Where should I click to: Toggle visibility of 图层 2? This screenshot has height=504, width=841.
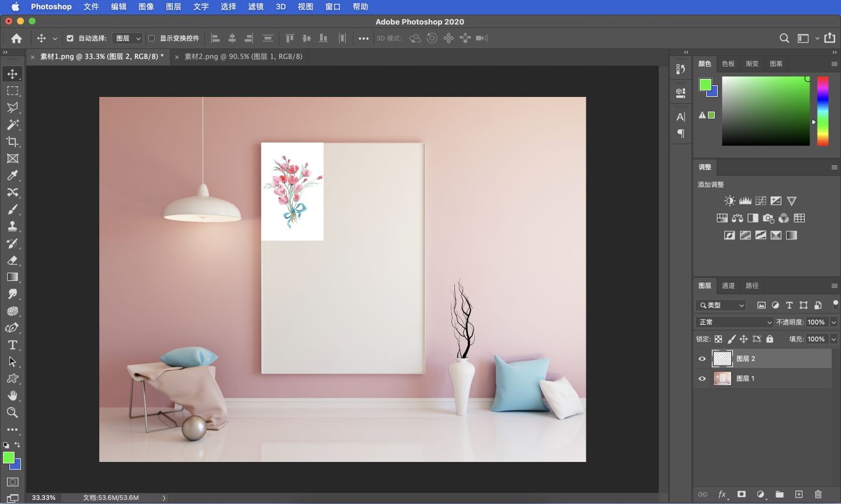click(702, 359)
